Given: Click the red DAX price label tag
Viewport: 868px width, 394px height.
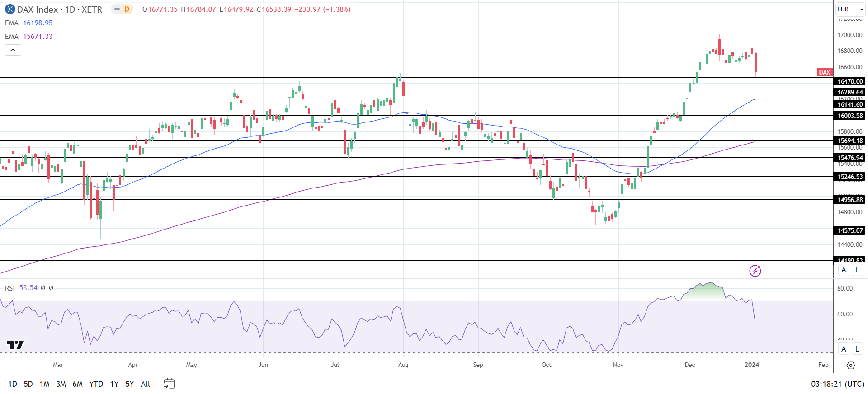Looking at the screenshot, I should click(825, 72).
